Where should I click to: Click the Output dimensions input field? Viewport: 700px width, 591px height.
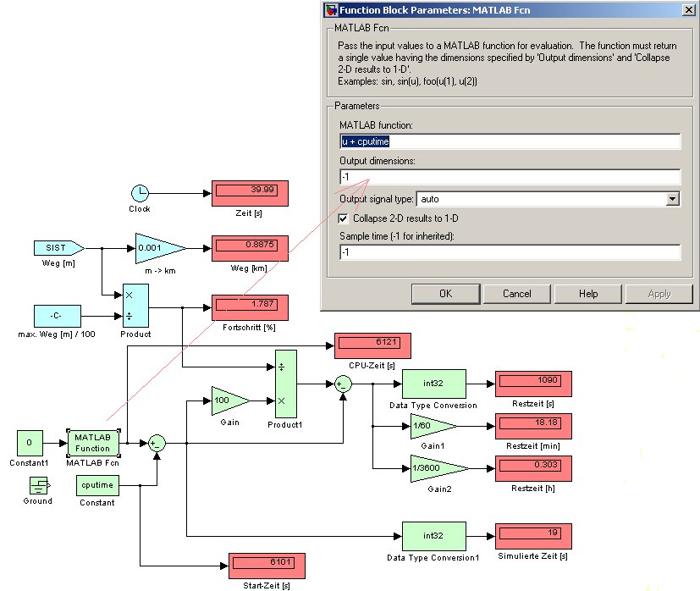(x=510, y=177)
